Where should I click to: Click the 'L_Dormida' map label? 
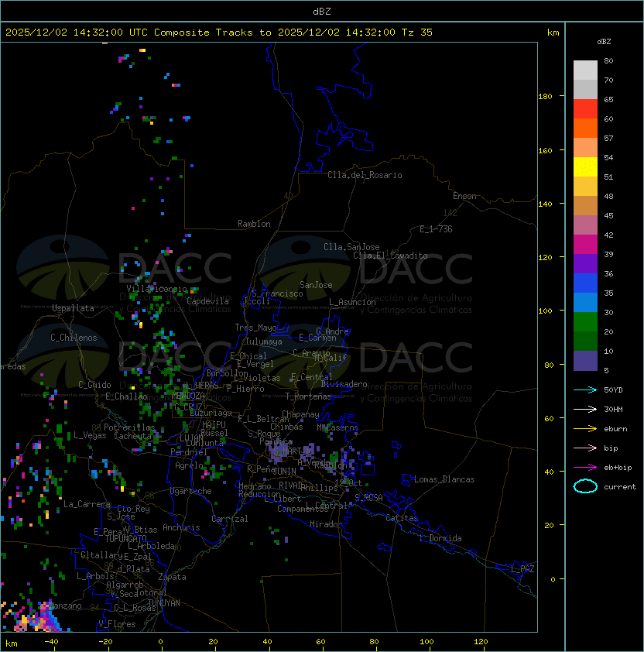click(x=440, y=538)
